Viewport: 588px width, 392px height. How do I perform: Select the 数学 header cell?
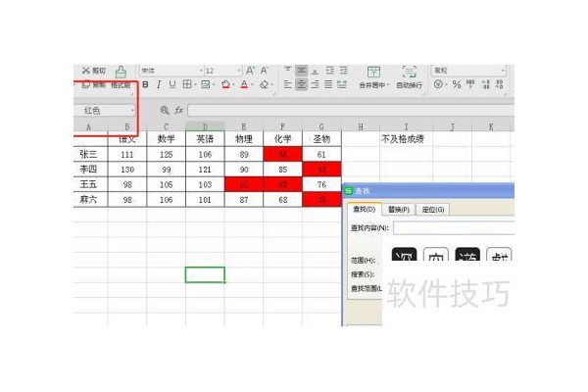click(167, 139)
